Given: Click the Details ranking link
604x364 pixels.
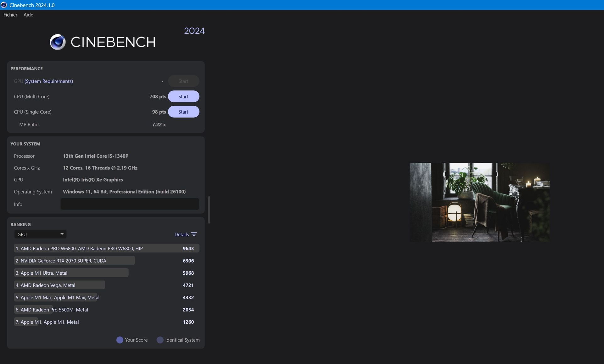Looking at the screenshot, I should pyautogui.click(x=182, y=234).
